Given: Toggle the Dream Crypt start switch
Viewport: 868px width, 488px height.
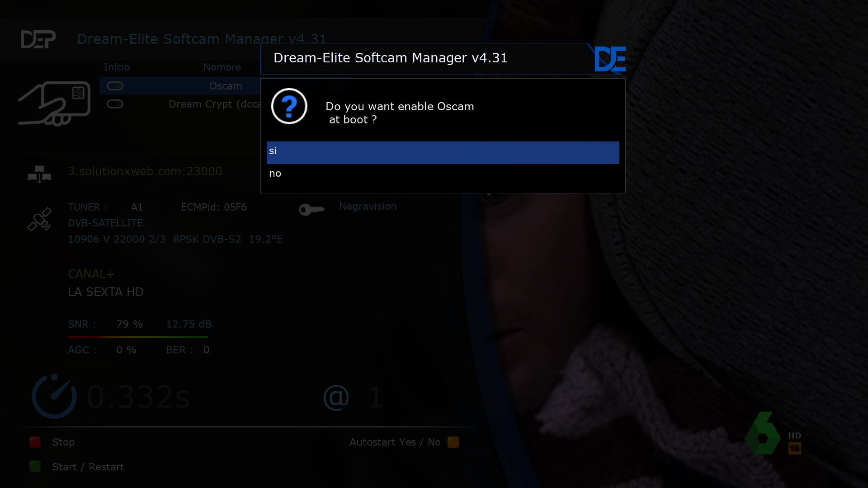Looking at the screenshot, I should click(x=115, y=104).
